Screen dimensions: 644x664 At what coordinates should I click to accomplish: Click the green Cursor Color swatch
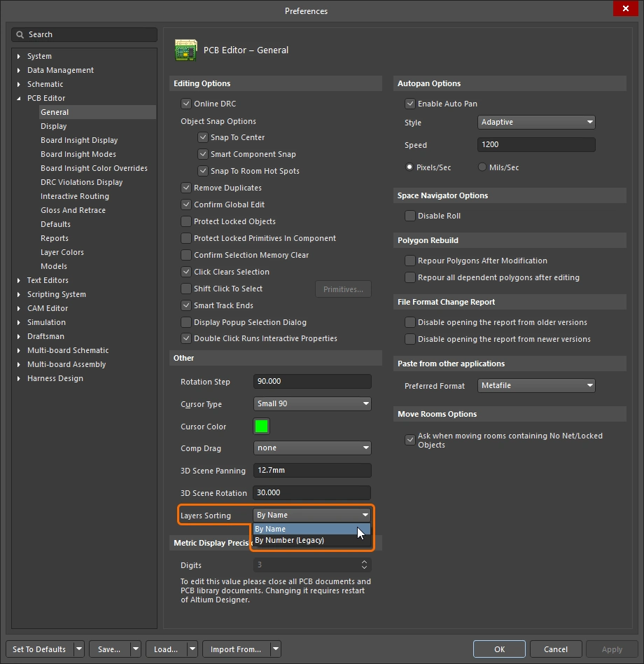pos(261,426)
